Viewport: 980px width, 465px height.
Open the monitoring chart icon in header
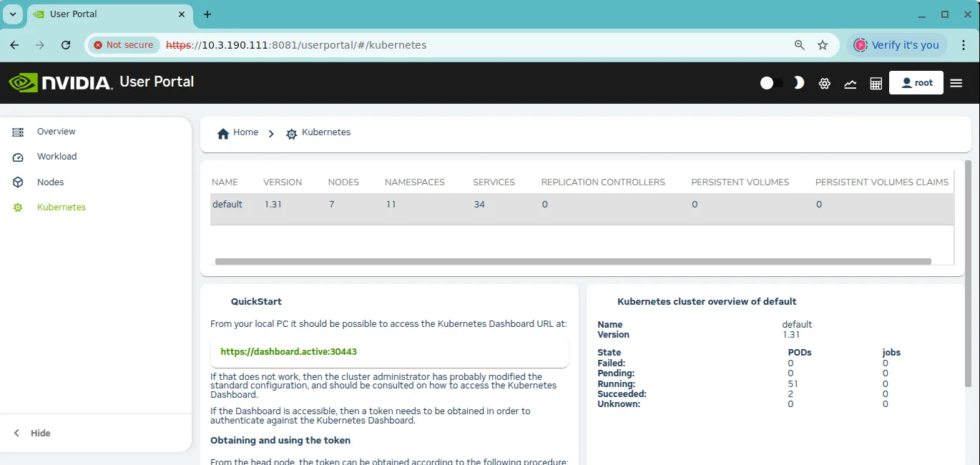click(x=851, y=84)
